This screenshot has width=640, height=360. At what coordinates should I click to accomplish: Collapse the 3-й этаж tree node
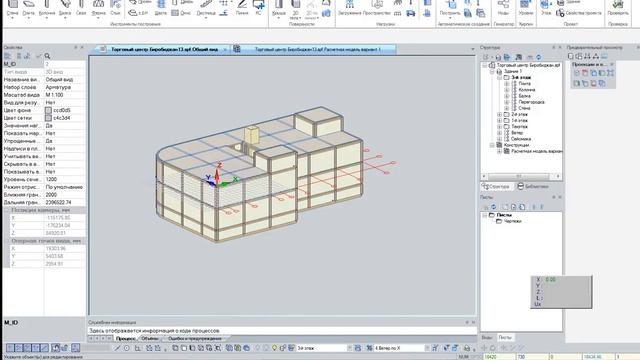coord(499,77)
